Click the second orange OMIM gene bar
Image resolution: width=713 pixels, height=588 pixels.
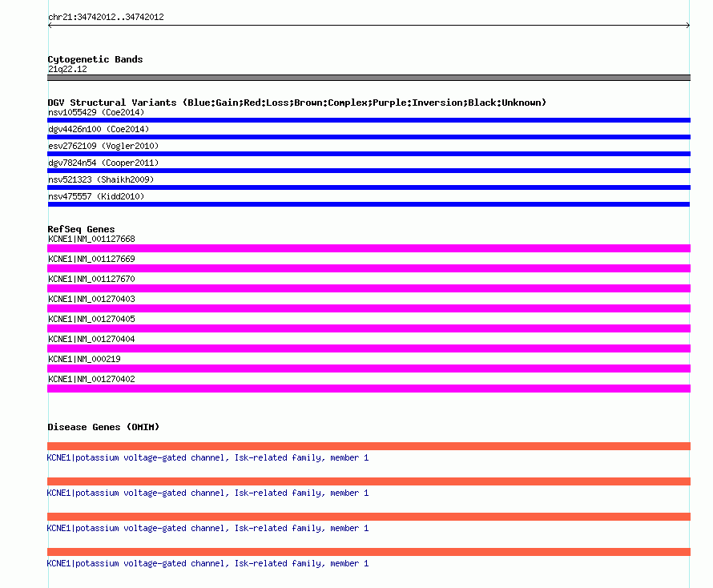(x=369, y=481)
